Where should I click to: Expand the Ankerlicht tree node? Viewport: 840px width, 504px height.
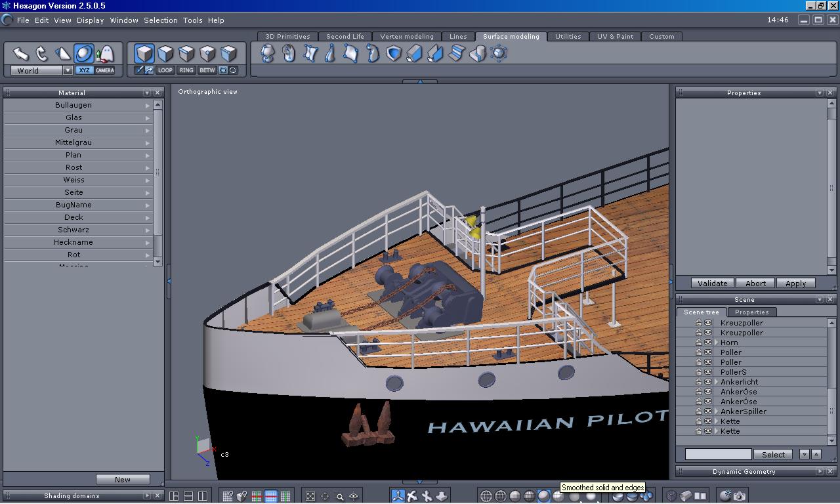(717, 382)
